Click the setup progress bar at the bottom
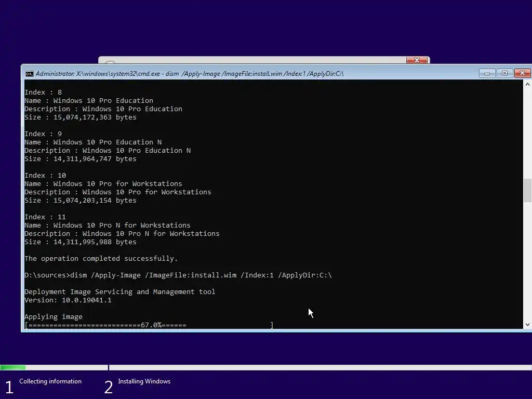Viewport: 532px width, 399px height. (x=266, y=367)
